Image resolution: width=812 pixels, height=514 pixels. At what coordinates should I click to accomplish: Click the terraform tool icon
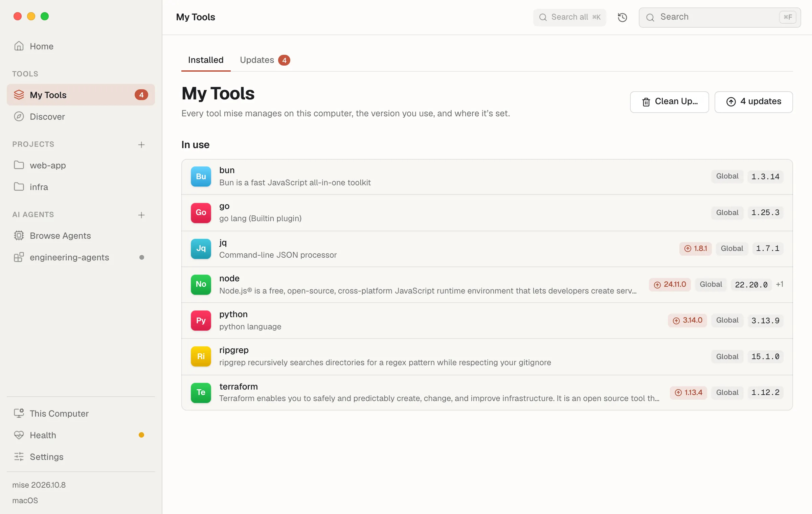tap(201, 393)
